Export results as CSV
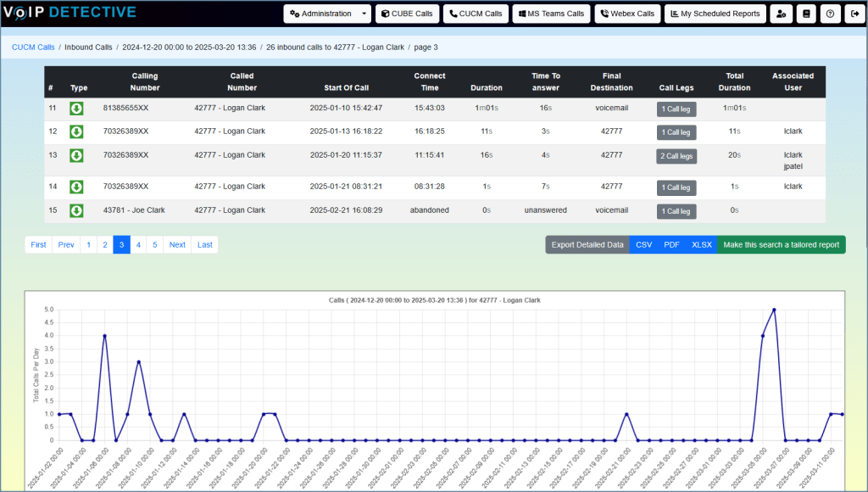The image size is (868, 492). coord(644,245)
